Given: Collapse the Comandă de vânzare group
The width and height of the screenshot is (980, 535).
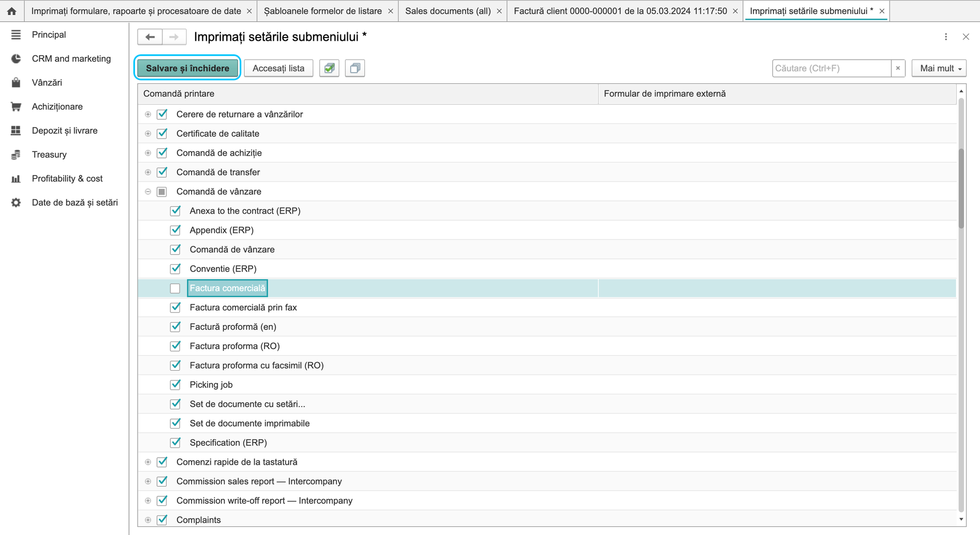Looking at the screenshot, I should click(x=148, y=192).
